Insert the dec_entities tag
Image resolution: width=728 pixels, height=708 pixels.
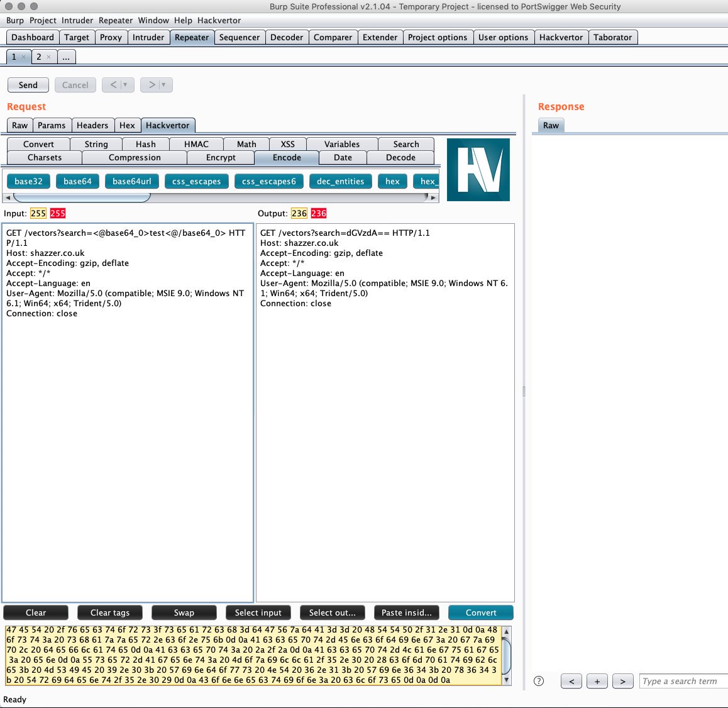[340, 182]
